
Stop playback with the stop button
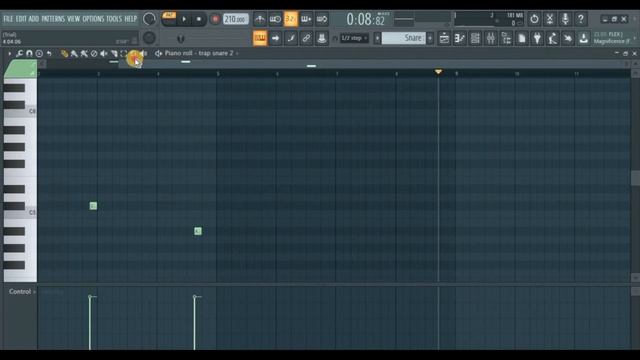[199, 19]
